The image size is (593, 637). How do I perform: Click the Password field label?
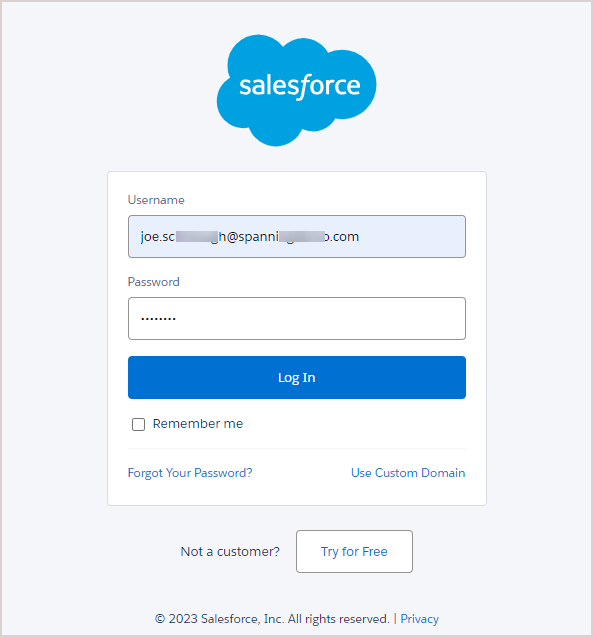[x=154, y=282]
